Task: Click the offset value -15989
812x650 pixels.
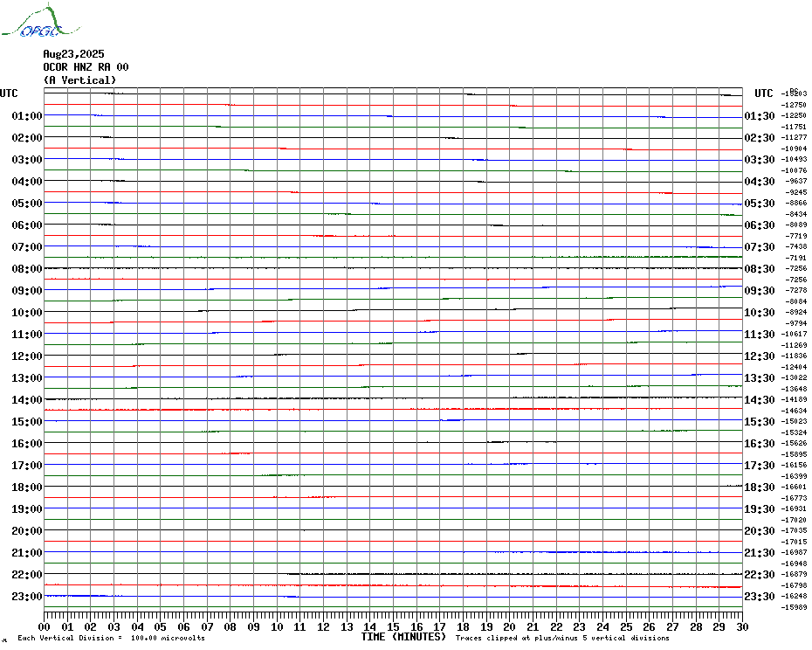Action: point(794,607)
